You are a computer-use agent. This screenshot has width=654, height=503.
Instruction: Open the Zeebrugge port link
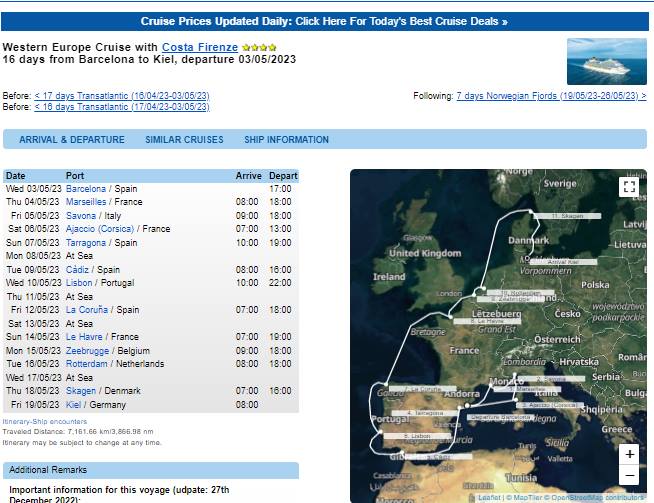(87, 351)
